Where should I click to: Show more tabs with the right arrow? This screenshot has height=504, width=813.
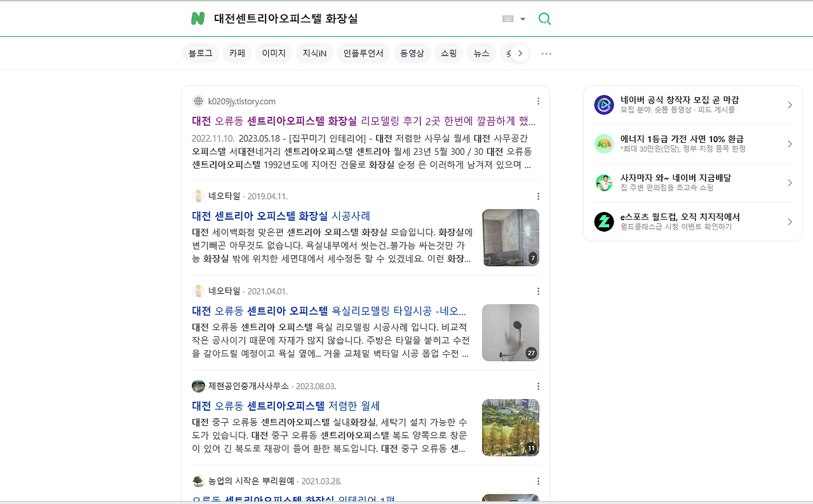520,53
